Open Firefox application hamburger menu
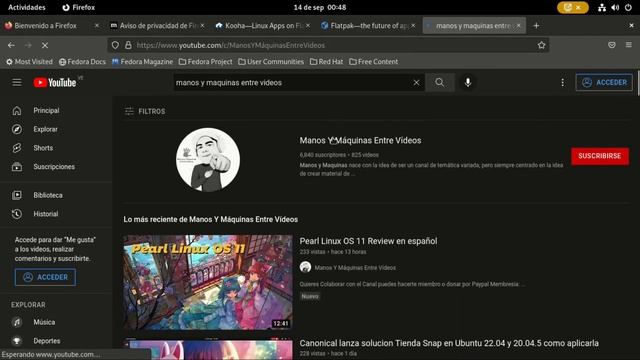 629,45
